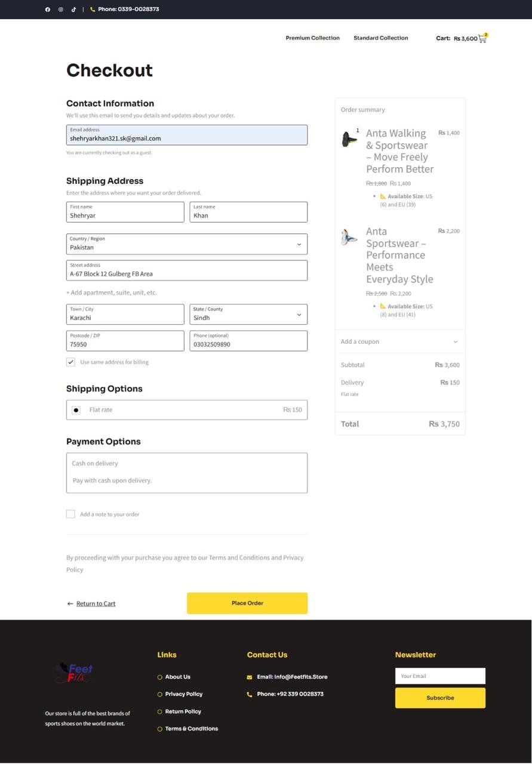The width and height of the screenshot is (532, 764).
Task: Click the shopping cart icon
Action: 482,39
